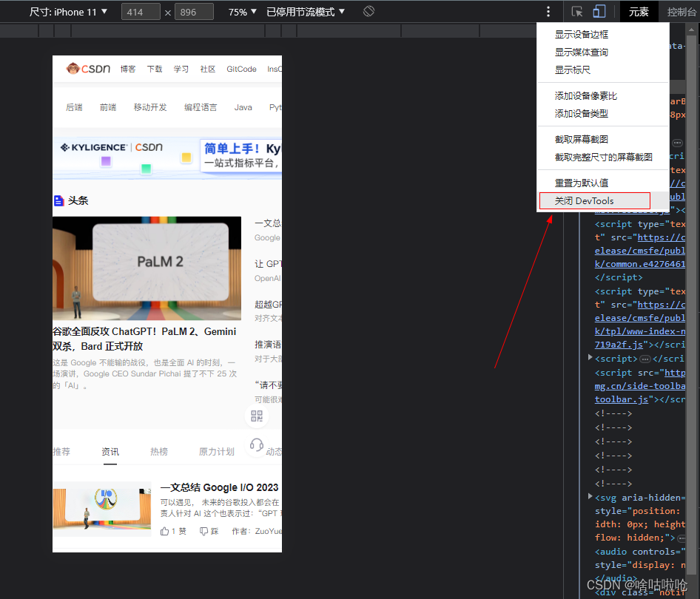Open the PaLM 2 headline image
Viewport: 700px width, 599px height.
(x=147, y=268)
